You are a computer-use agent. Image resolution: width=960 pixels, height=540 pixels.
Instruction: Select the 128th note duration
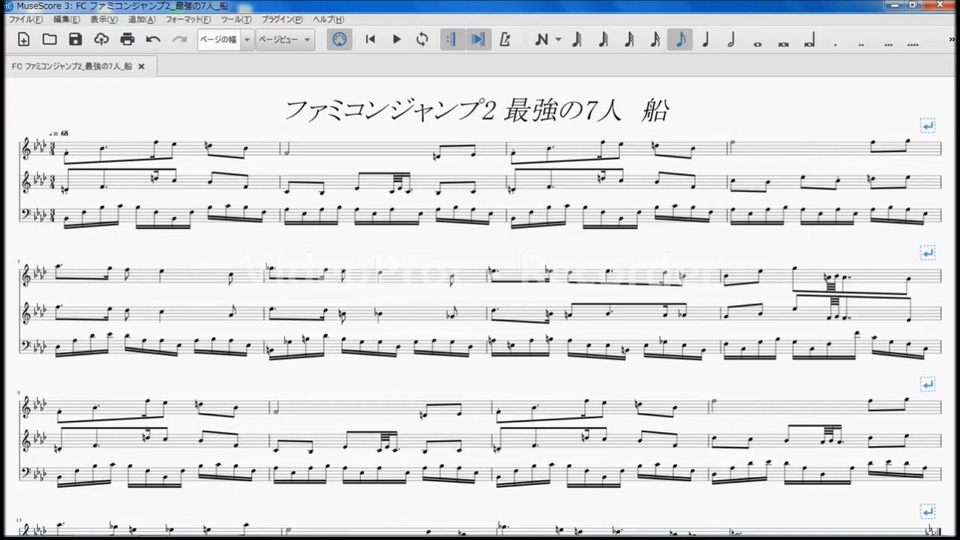tap(577, 40)
